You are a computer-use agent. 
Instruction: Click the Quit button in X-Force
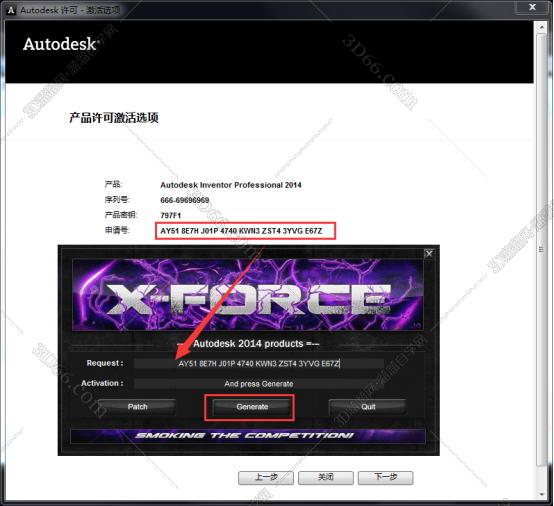368,407
